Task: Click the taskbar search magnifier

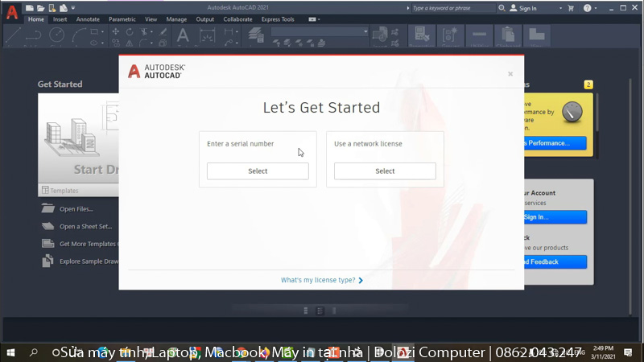Action: [34, 352]
